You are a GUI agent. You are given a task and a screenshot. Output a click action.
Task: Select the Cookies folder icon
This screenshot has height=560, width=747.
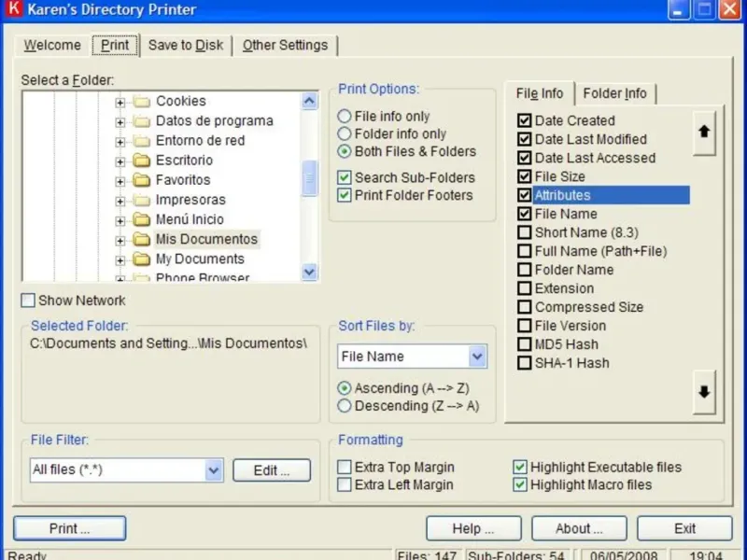142,102
